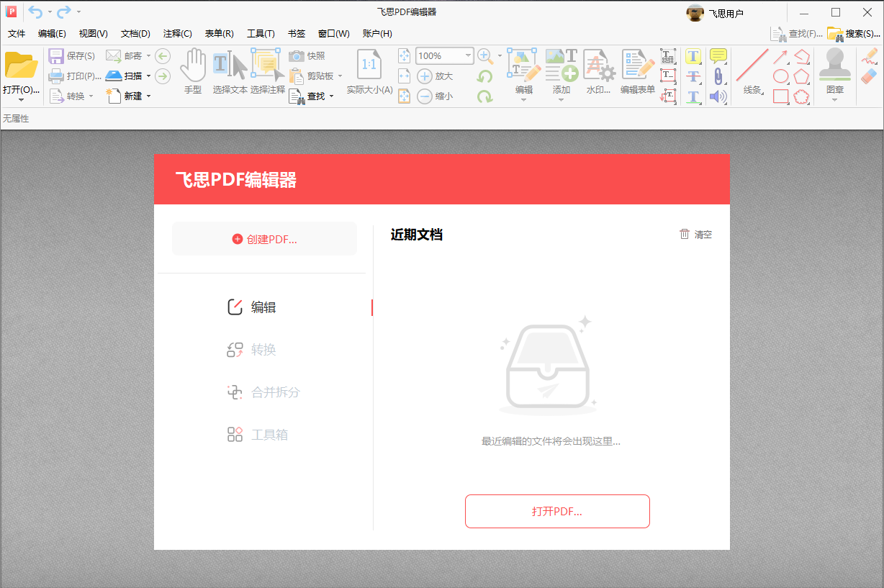Screen dimensions: 884x588
Task: Select 编辑 in the start panel sidebar
Action: coord(263,307)
